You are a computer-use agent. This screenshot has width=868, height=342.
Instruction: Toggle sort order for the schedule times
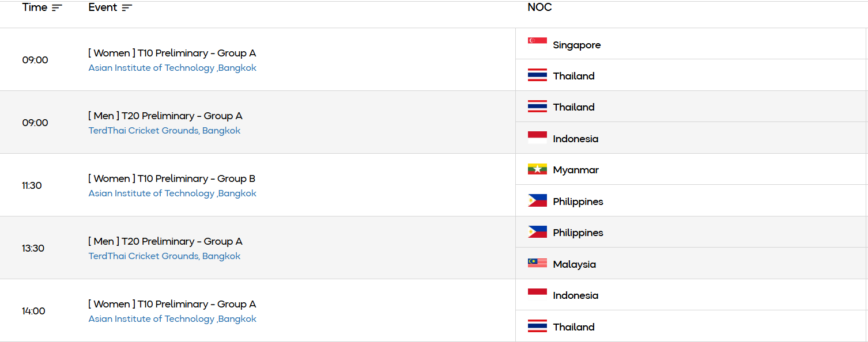coord(56,6)
